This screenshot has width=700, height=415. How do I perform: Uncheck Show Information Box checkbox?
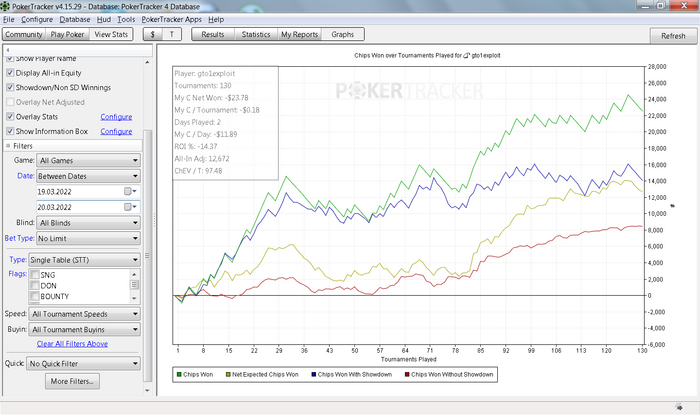click(10, 131)
